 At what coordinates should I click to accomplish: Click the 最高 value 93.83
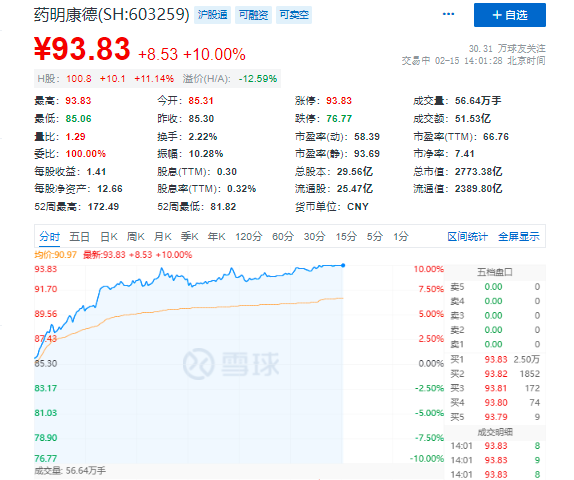click(78, 101)
